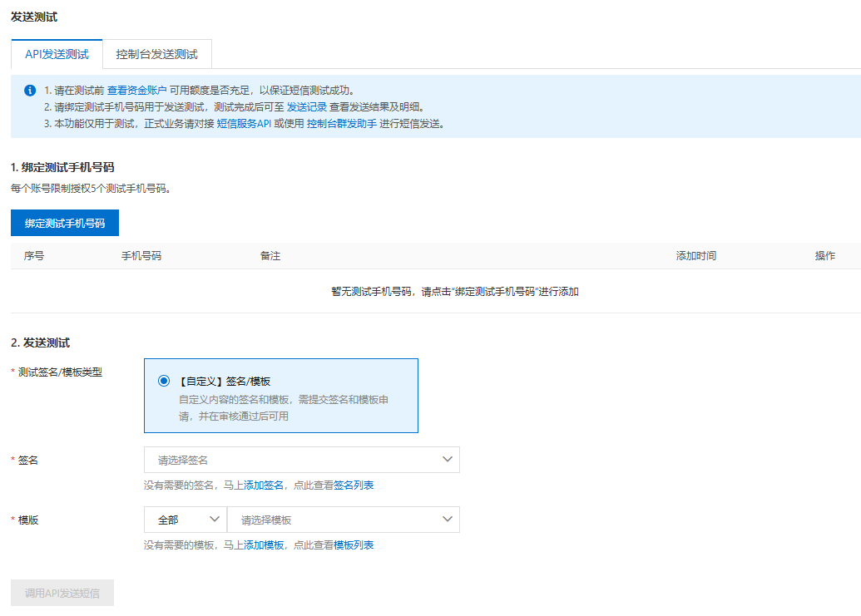Click the 操作 column header

(x=824, y=255)
